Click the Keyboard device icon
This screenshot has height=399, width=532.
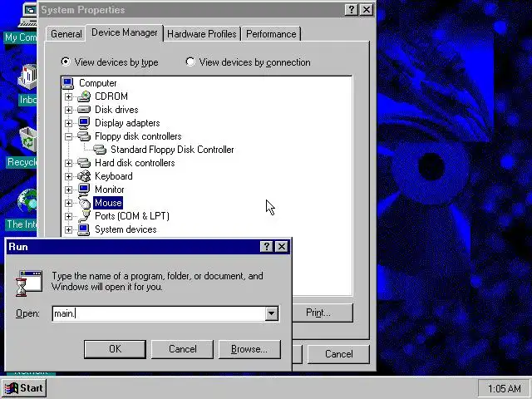(x=84, y=176)
